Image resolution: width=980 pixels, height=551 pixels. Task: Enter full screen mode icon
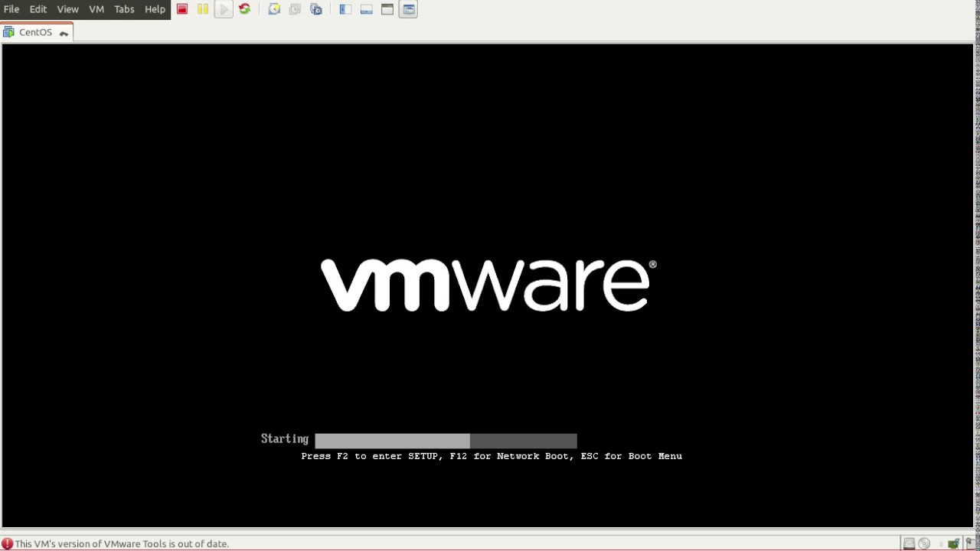click(x=387, y=9)
